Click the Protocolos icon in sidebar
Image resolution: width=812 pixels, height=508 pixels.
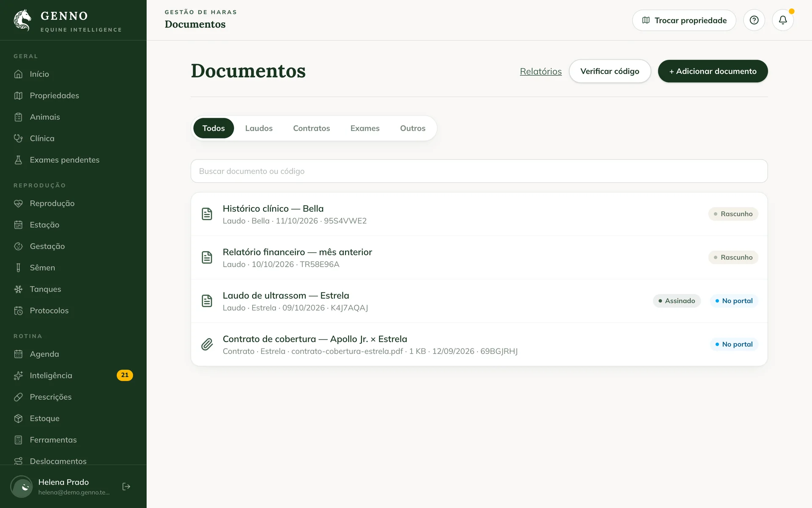pos(18,311)
